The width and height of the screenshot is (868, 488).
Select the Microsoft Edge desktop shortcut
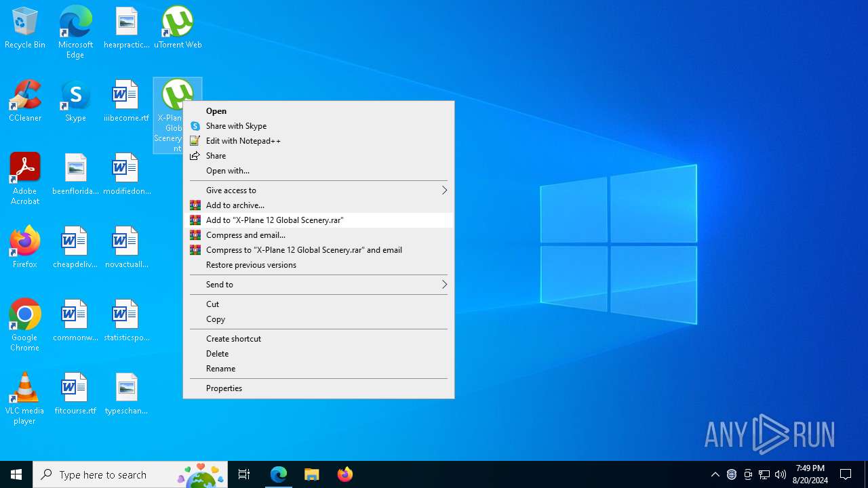[x=75, y=33]
